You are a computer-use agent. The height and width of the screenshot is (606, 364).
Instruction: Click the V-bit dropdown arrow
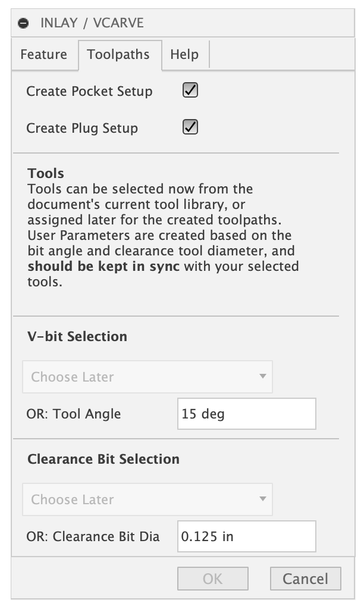pyautogui.click(x=262, y=377)
